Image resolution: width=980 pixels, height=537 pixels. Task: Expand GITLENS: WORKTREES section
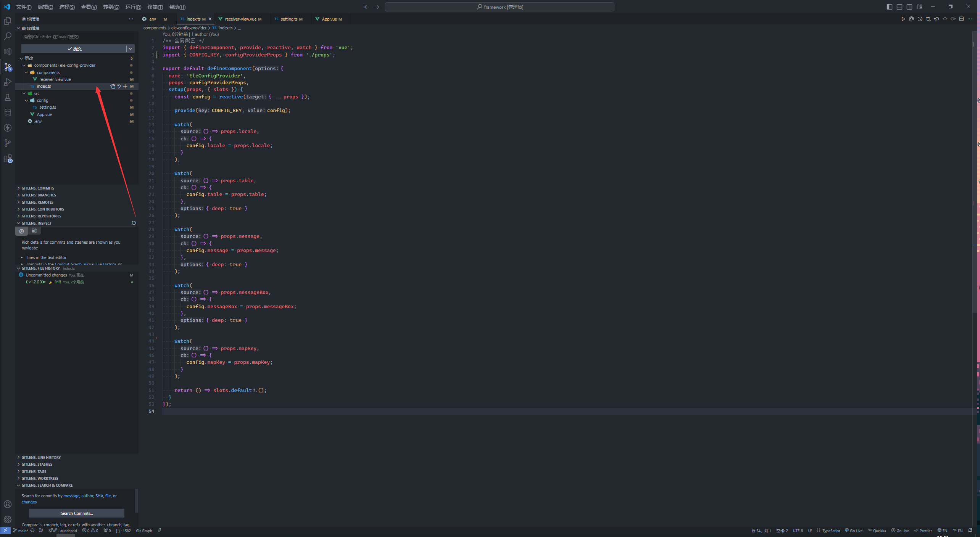(76, 479)
